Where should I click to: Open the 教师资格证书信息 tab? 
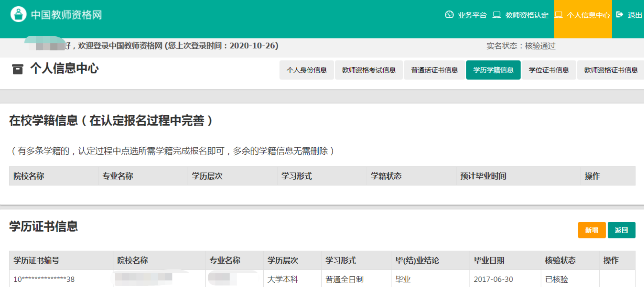(610, 70)
